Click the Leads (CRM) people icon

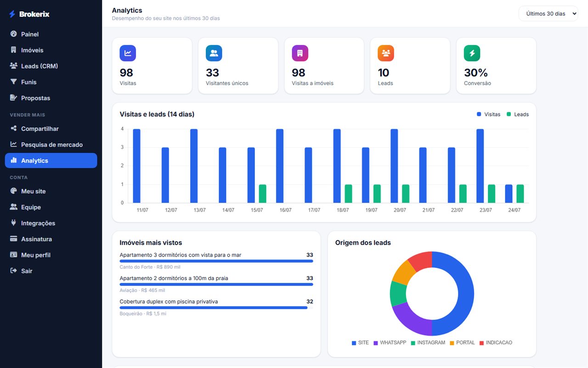pos(13,66)
